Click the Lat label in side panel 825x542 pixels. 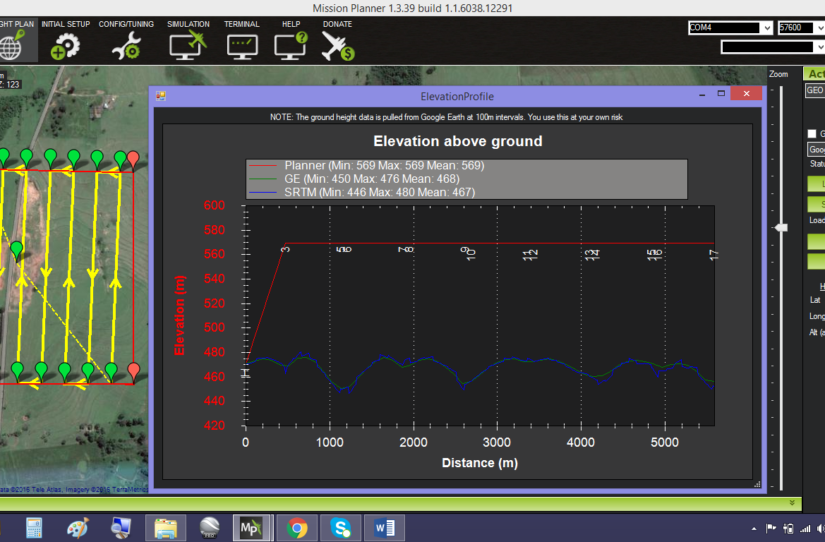click(815, 299)
